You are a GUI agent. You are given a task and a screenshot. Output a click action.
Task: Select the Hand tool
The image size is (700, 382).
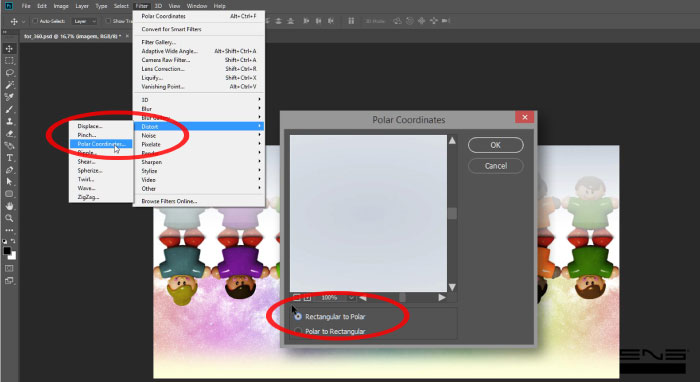pos(9,206)
